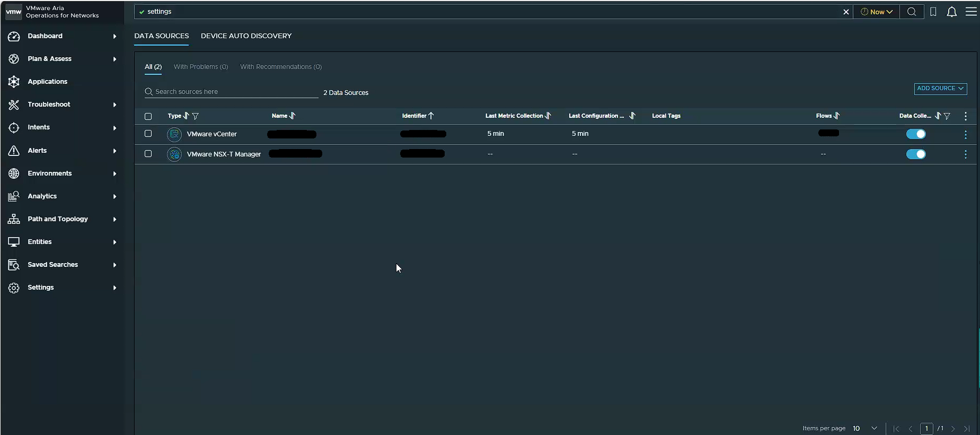The image size is (980, 435).
Task: Click the Plan & Assess sidebar icon
Action: point(14,59)
